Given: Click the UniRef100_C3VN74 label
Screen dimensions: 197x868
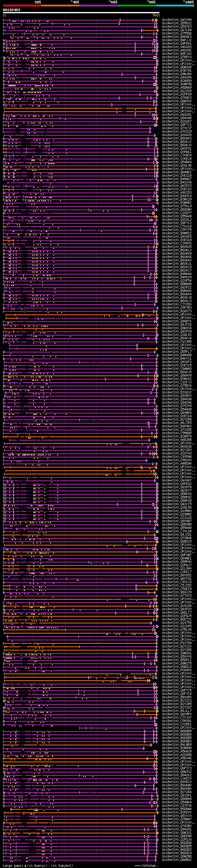Looking at the screenshot, I should (x=177, y=155).
